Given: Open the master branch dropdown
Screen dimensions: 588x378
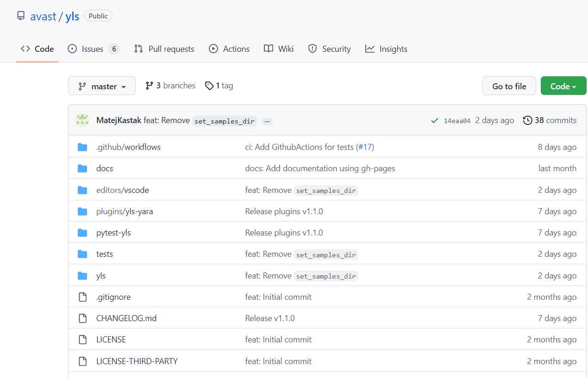Looking at the screenshot, I should click(101, 86).
